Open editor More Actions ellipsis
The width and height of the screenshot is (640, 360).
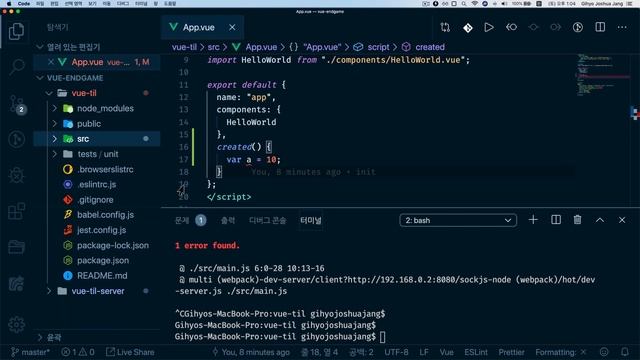click(x=622, y=27)
